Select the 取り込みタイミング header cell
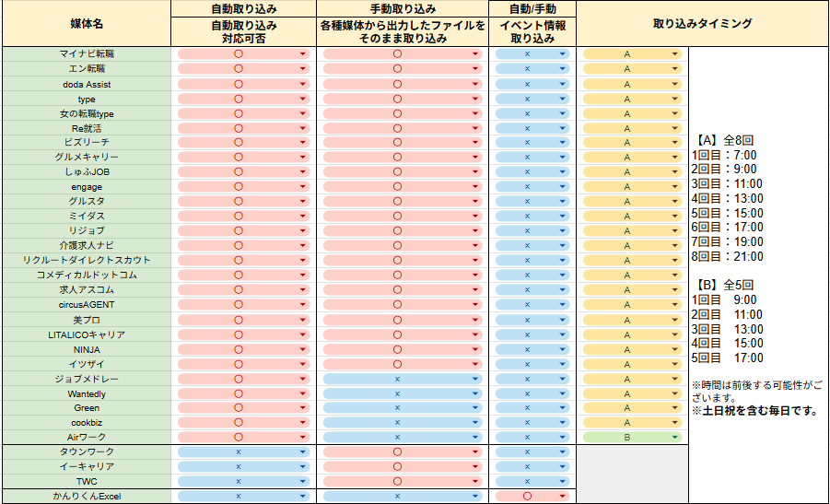The width and height of the screenshot is (830, 504). coord(702,24)
